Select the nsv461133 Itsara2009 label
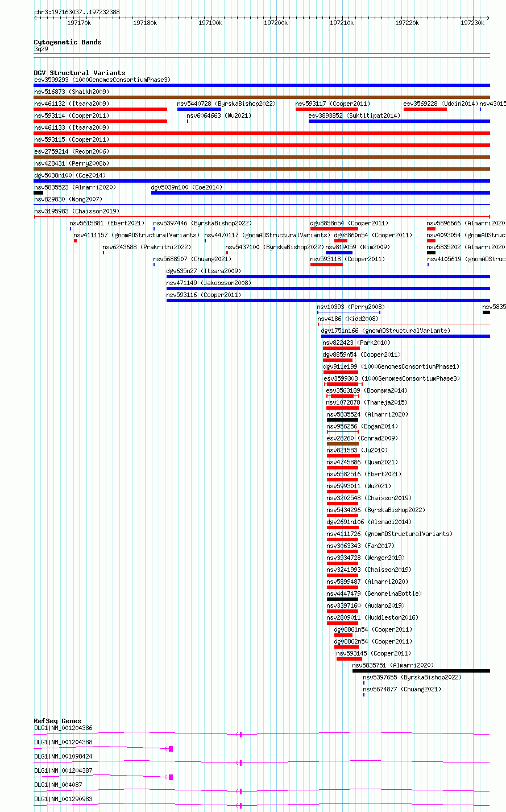Screen dimensions: 506x812 (x=71, y=127)
